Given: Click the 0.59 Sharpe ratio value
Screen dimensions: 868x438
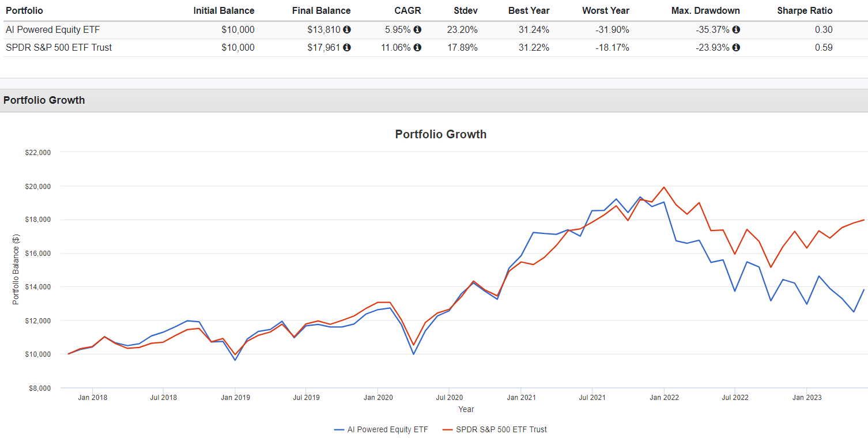Looking at the screenshot, I should click(824, 48).
